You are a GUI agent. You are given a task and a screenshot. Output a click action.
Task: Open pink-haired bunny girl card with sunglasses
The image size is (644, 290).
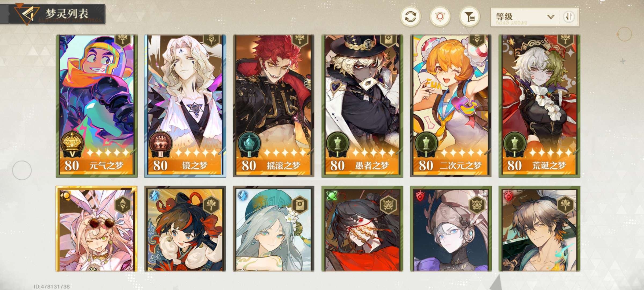coord(97,229)
